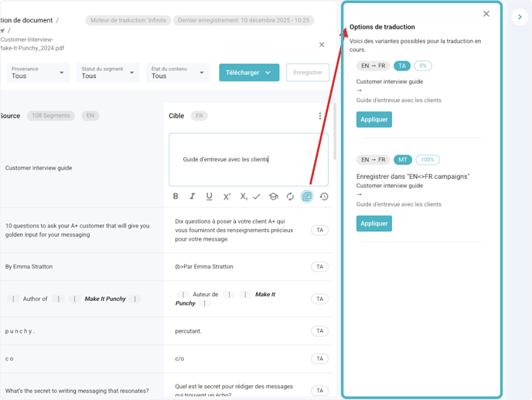532x400 pixels.
Task: Apply the MT 100% translation variant
Action: 374,224
